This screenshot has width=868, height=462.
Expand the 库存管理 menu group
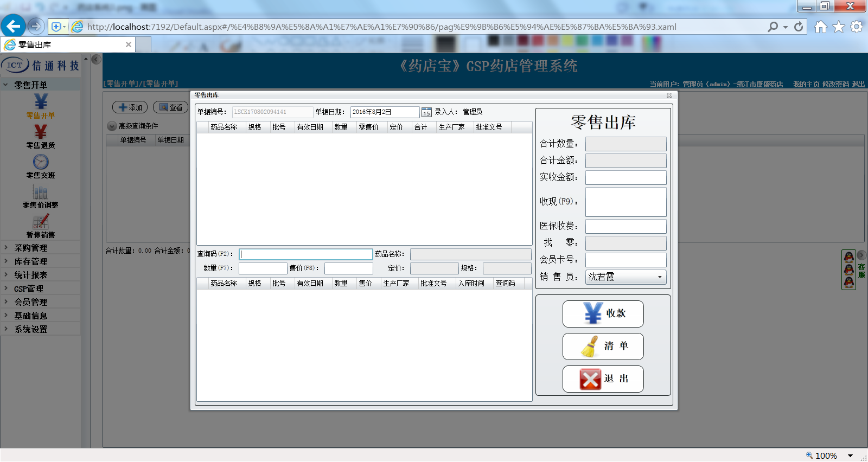[x=30, y=261]
